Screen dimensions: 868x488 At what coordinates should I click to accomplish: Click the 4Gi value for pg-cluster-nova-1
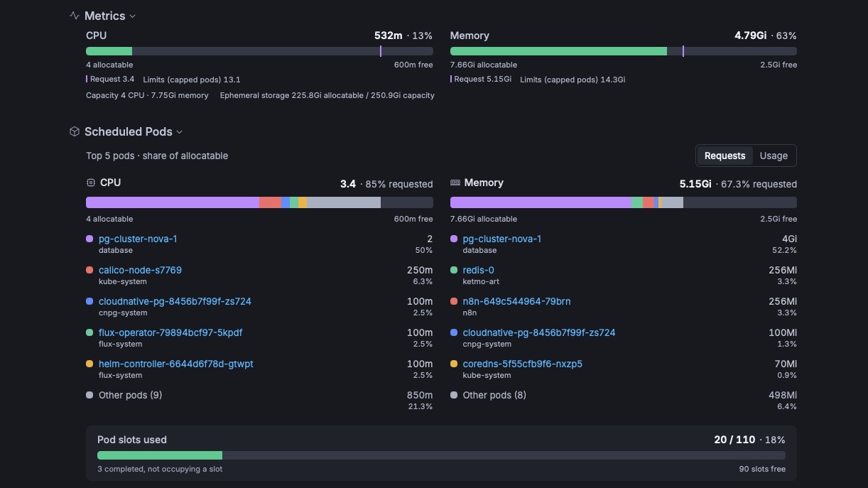pos(789,239)
